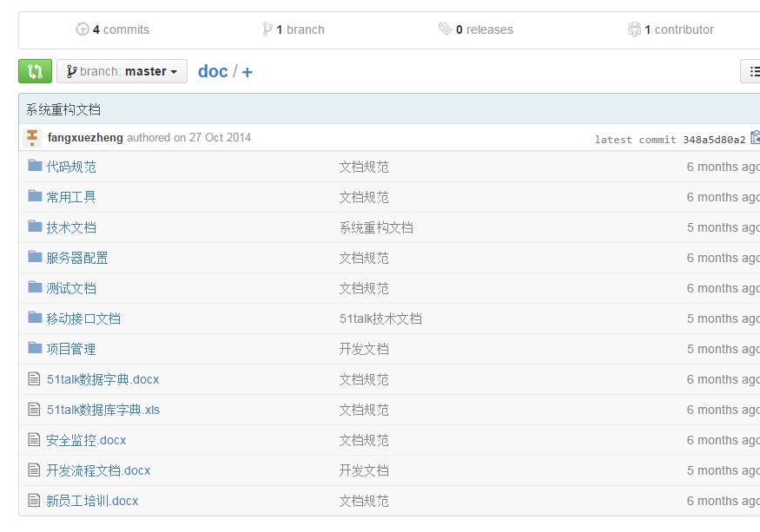Click the doc repository root link

(213, 71)
